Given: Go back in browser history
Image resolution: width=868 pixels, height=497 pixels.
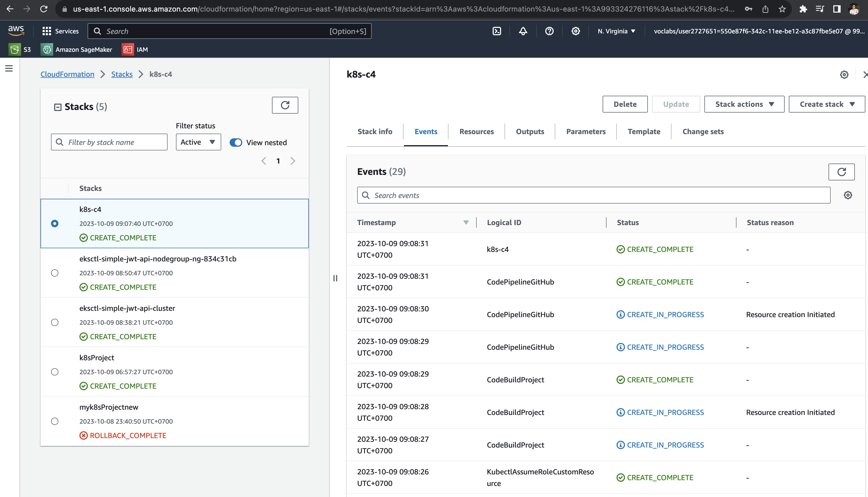Looking at the screenshot, I should point(10,9).
